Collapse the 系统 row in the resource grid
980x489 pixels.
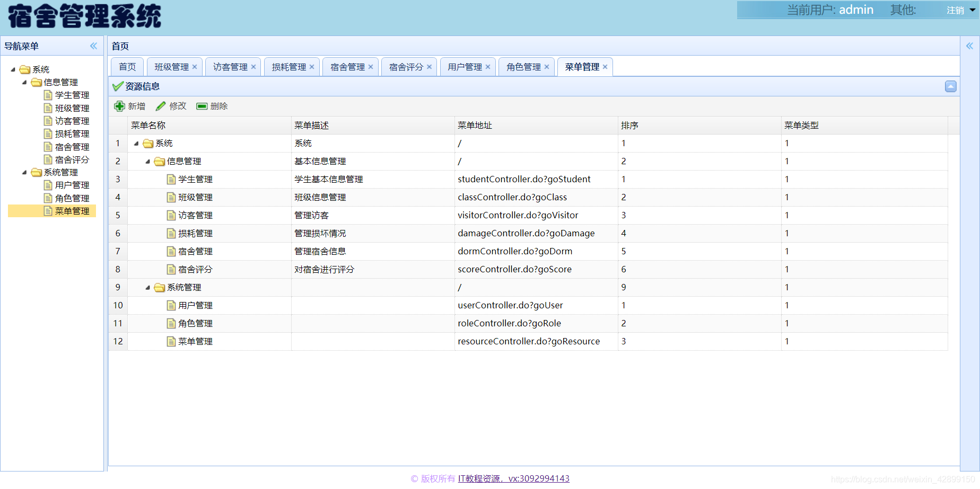click(136, 143)
